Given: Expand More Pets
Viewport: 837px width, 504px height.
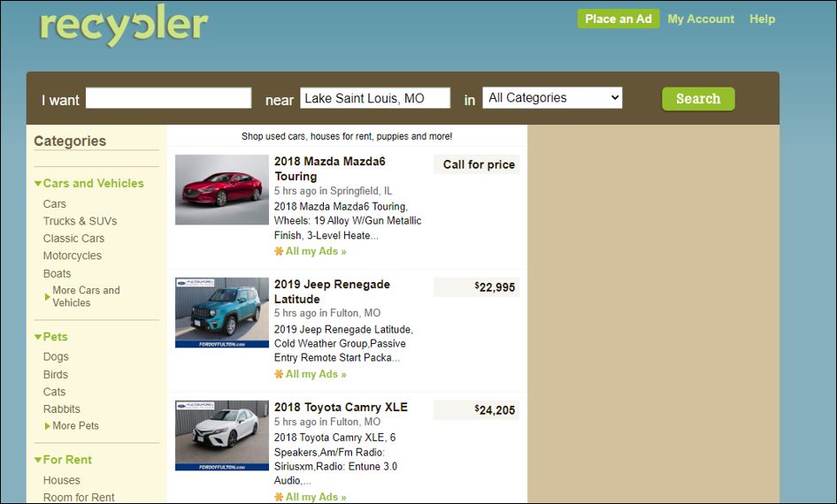Looking at the screenshot, I should (72, 426).
